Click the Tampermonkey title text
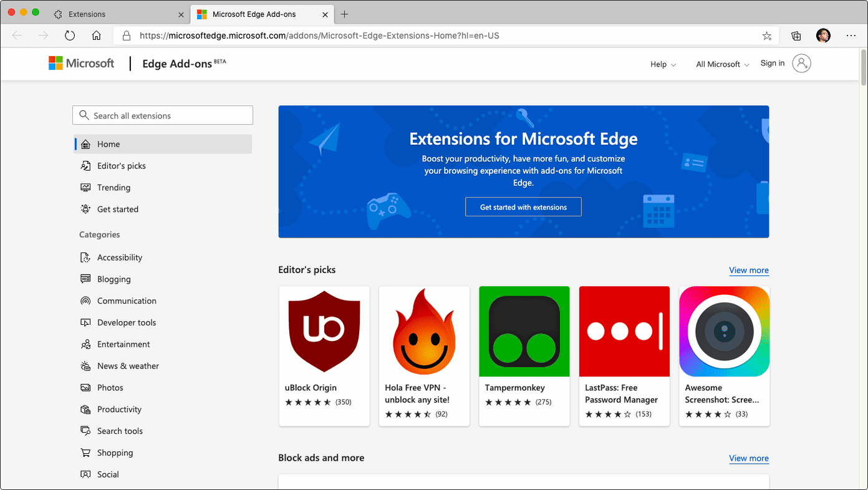868x490 pixels. (x=515, y=388)
